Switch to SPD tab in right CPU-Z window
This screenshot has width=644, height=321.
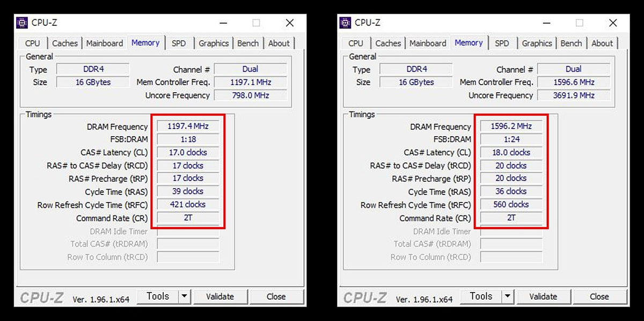(x=502, y=43)
